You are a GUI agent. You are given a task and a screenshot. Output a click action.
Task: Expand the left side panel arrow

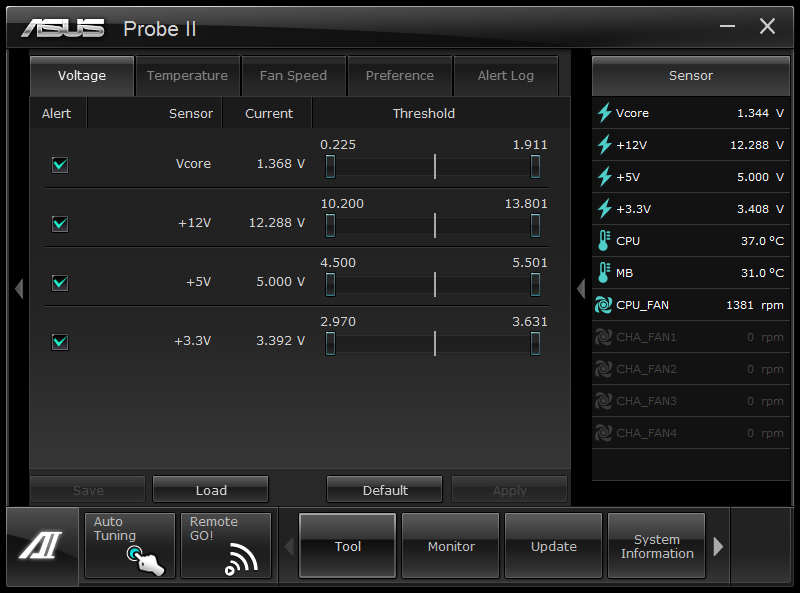point(18,289)
